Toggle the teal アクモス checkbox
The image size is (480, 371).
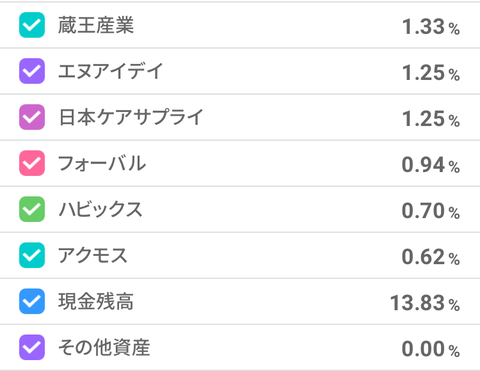point(32,255)
